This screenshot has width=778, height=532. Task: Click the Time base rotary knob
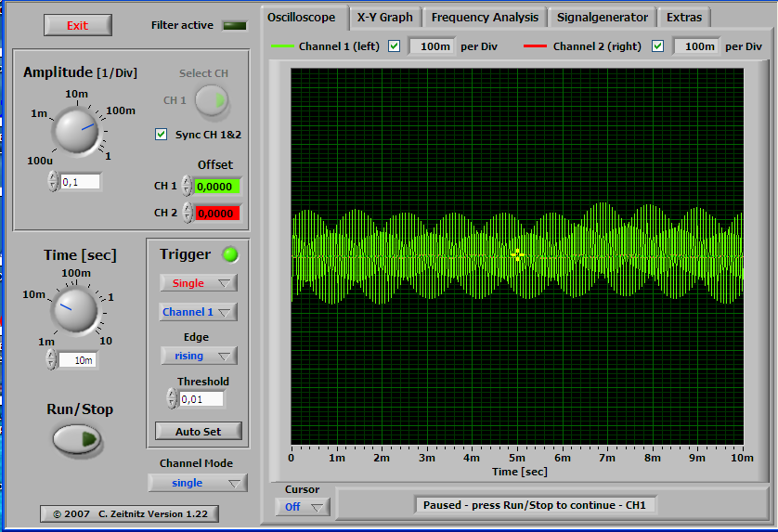coord(75,309)
